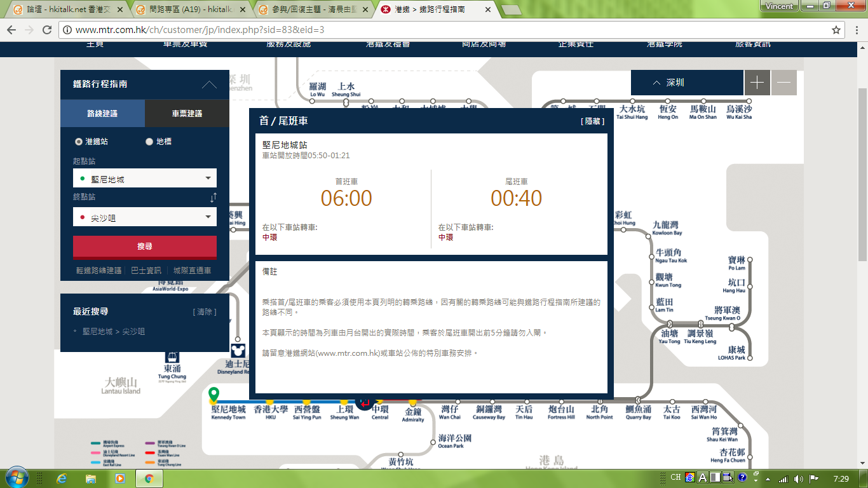Close the 問路專區 (A19) tab

(242, 10)
